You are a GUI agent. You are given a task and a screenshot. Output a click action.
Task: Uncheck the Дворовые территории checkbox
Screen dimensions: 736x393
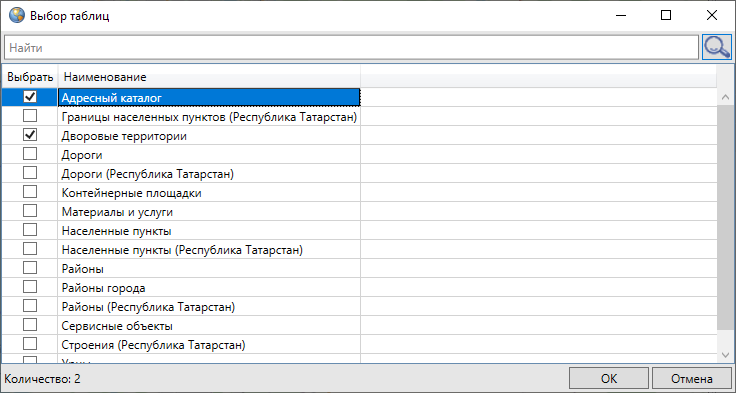click(x=30, y=135)
